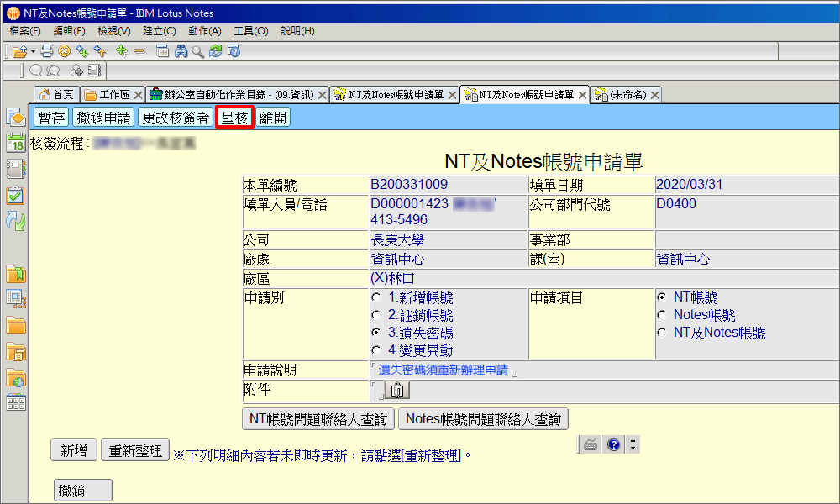Click the Help question-mark toolbar icon
Viewport: 840px width, 504px height.
click(234, 51)
